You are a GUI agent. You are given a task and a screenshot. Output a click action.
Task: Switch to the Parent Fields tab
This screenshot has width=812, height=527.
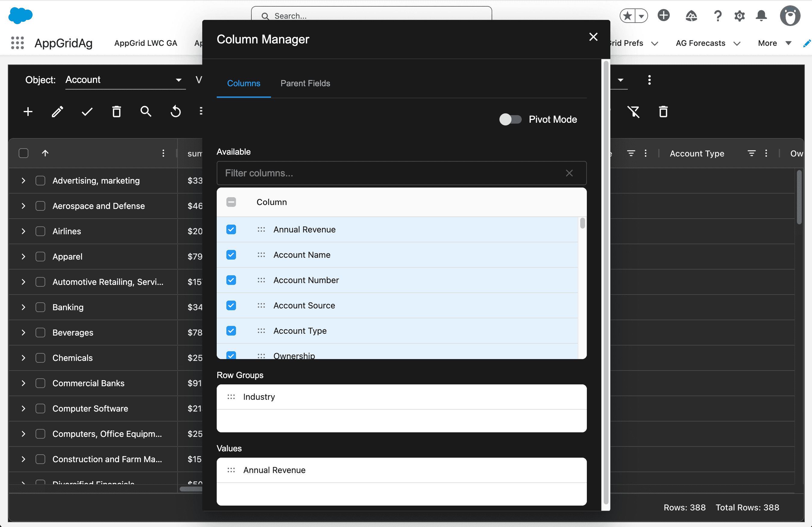tap(305, 83)
